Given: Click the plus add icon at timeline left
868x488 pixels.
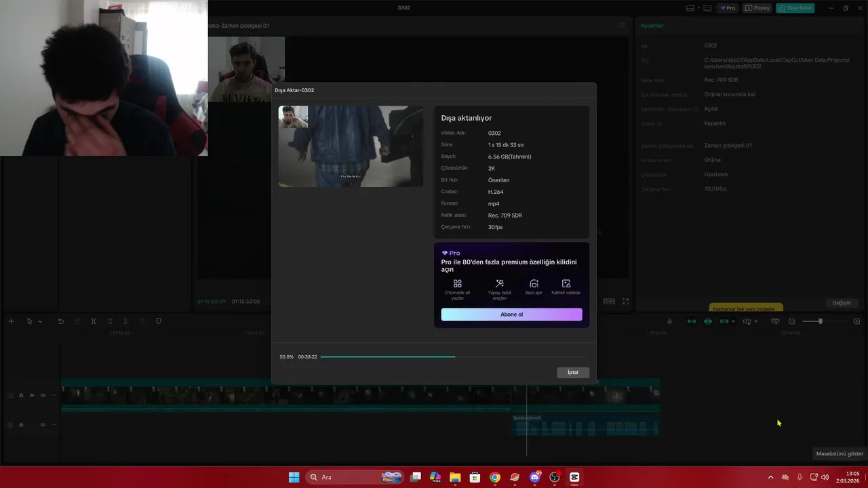Looking at the screenshot, I should pos(11,321).
